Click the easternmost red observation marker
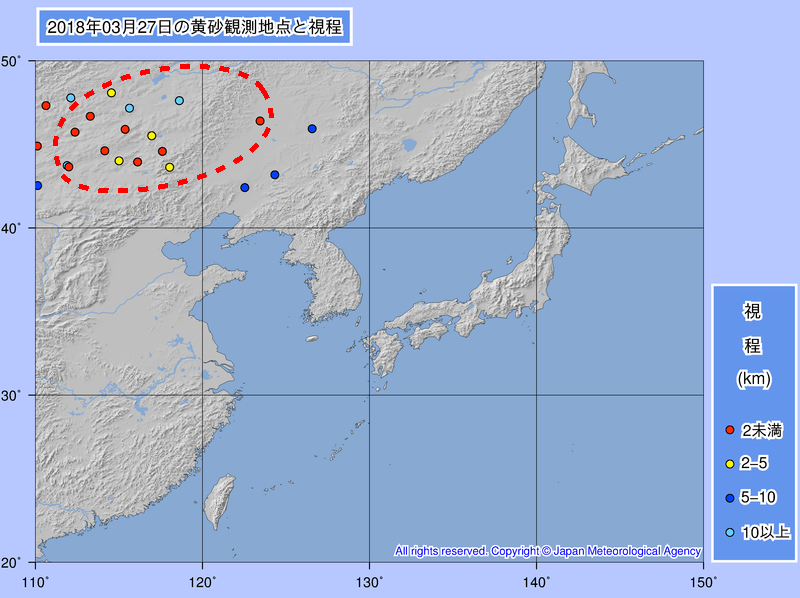Image resolution: width=800 pixels, height=598 pixels. pos(260,121)
